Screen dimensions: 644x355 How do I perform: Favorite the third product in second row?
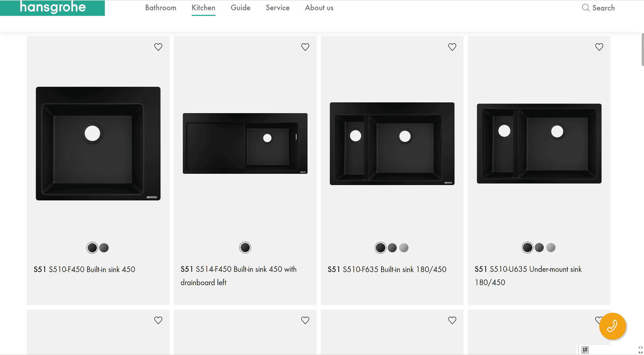(x=452, y=320)
